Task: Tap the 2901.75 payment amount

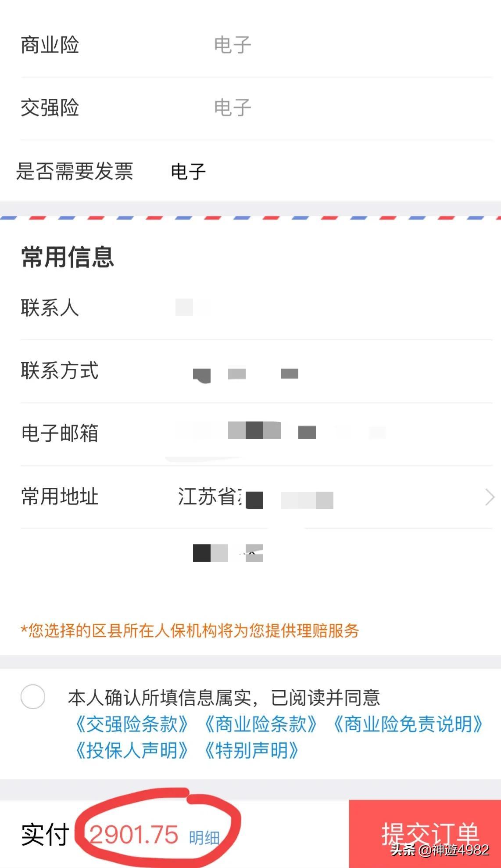Action: click(x=134, y=835)
